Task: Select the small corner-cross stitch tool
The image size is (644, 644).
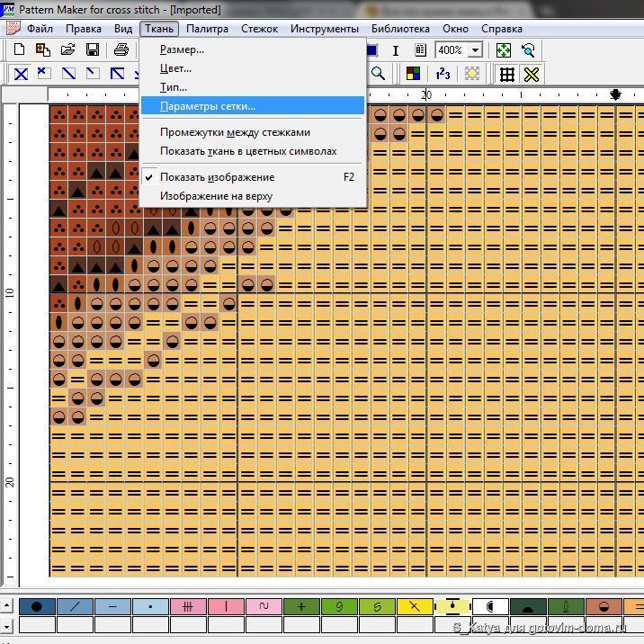Action: 44,74
